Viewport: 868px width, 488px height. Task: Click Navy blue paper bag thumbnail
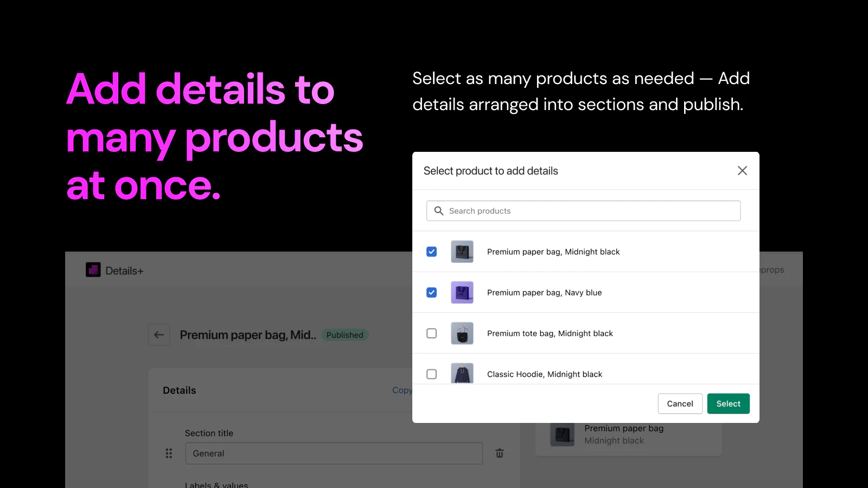pos(462,293)
